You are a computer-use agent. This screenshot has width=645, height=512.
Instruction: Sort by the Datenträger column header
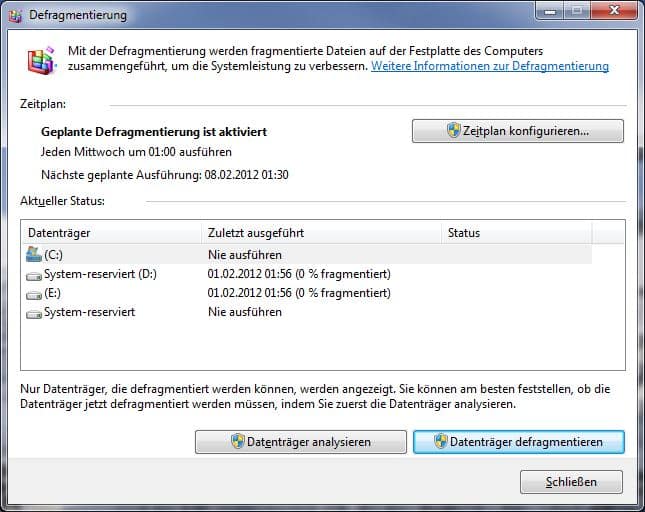tap(111, 233)
